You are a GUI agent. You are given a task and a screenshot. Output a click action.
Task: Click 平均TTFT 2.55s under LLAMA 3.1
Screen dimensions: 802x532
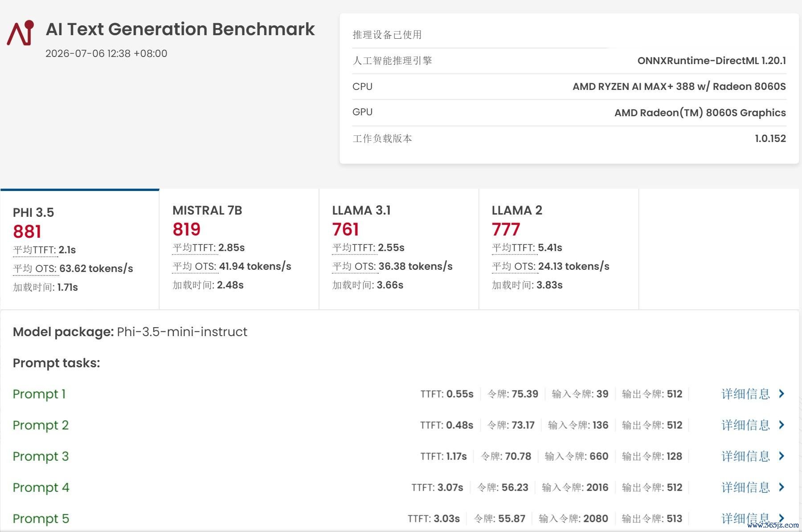[368, 248]
